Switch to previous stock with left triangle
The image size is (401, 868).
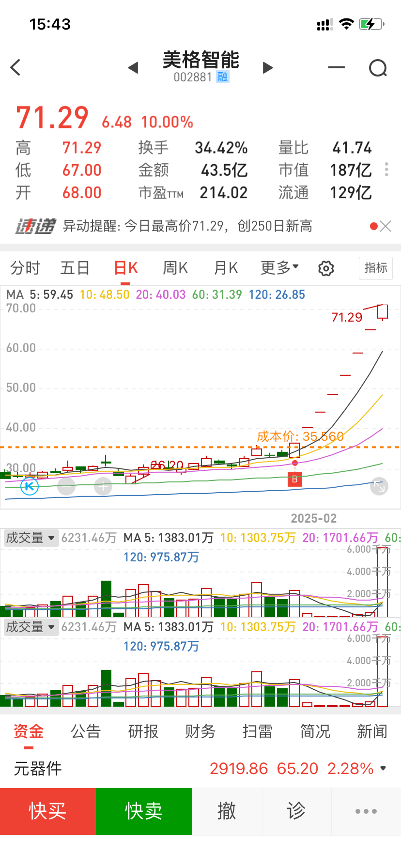coord(133,68)
